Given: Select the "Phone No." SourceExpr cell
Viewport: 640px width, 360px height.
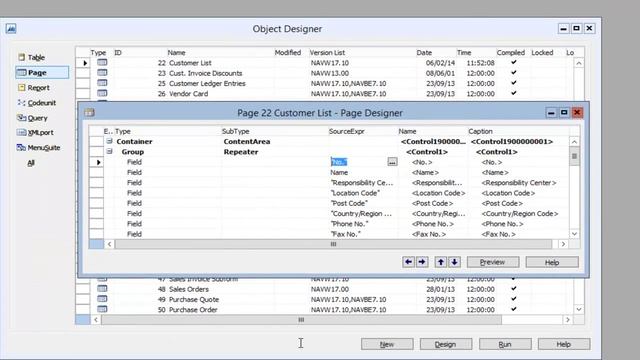Looking at the screenshot, I should [x=363, y=224].
